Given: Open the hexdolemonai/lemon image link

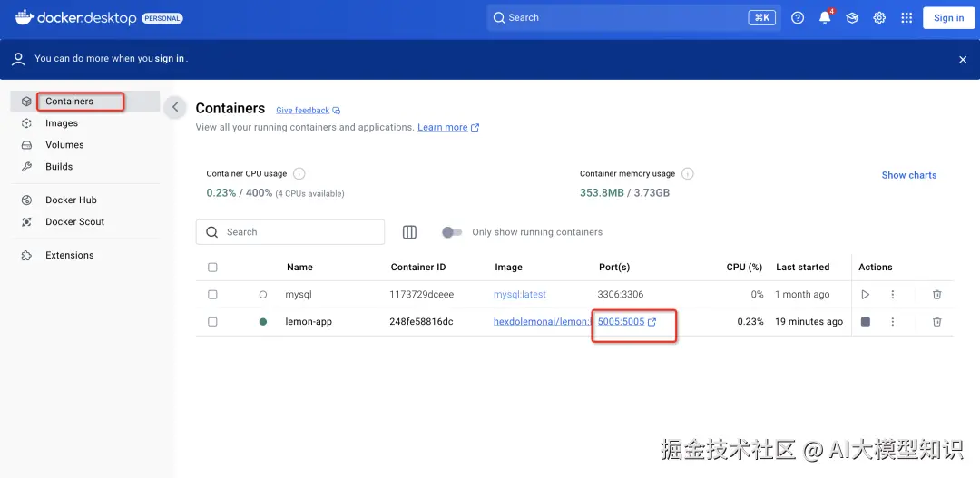Looking at the screenshot, I should click(542, 322).
